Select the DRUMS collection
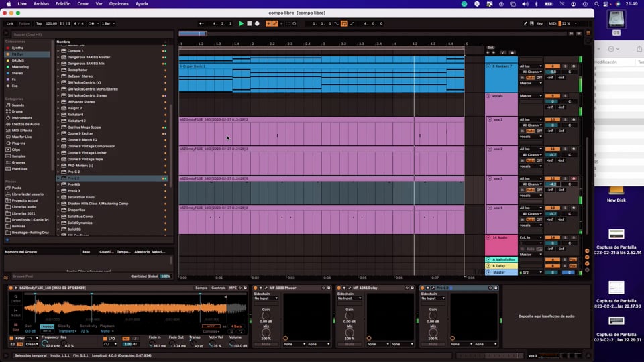The image size is (644, 362). coord(17,60)
